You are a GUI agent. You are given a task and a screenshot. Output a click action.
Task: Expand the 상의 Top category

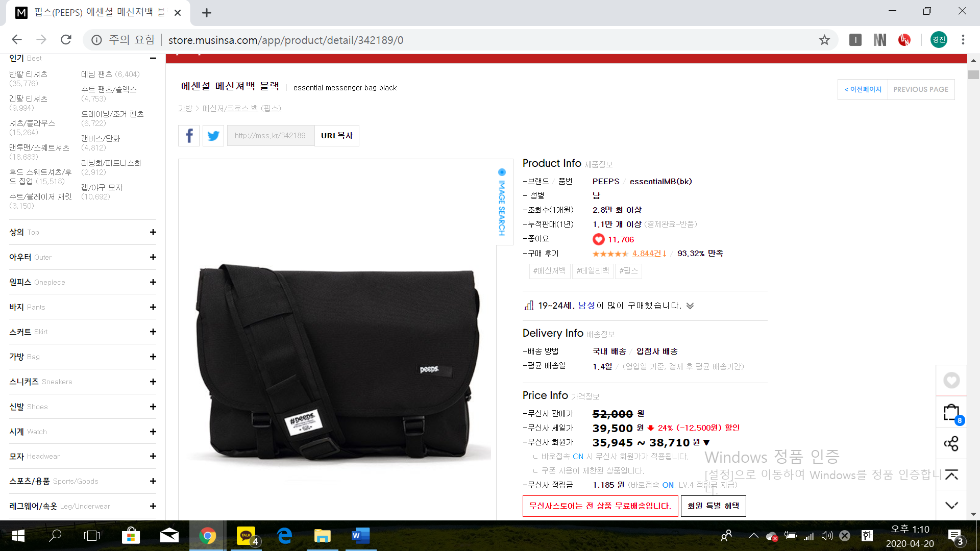coord(153,232)
